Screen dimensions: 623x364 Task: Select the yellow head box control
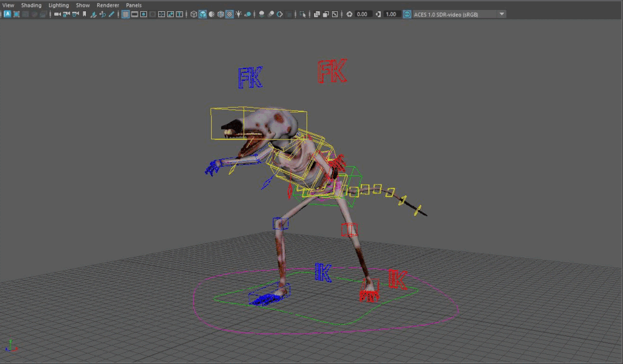(x=259, y=123)
